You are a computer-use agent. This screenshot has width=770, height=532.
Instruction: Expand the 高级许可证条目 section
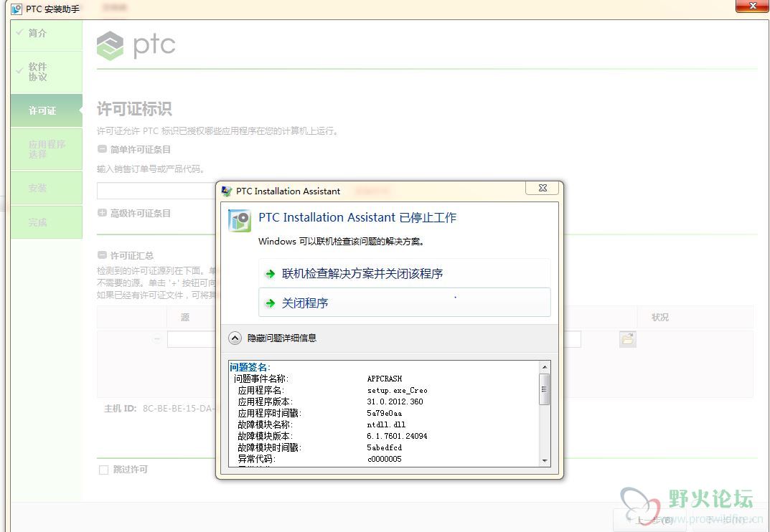tap(102, 213)
